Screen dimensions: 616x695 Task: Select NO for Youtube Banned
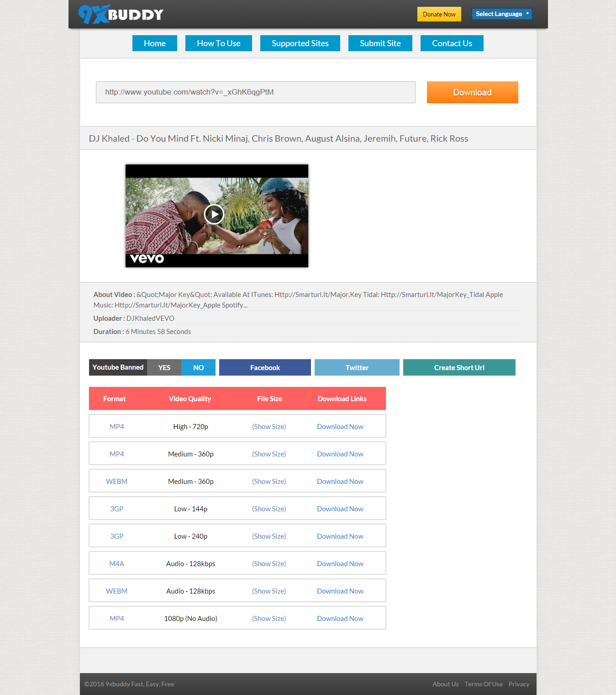click(x=199, y=367)
